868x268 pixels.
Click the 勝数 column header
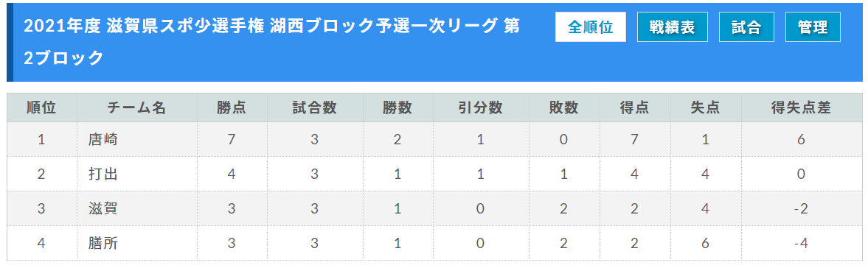[397, 107]
